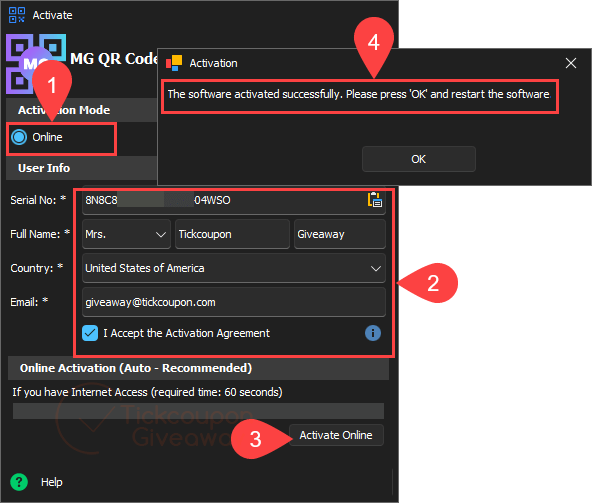Click the Serial No input field

pyautogui.click(x=234, y=200)
